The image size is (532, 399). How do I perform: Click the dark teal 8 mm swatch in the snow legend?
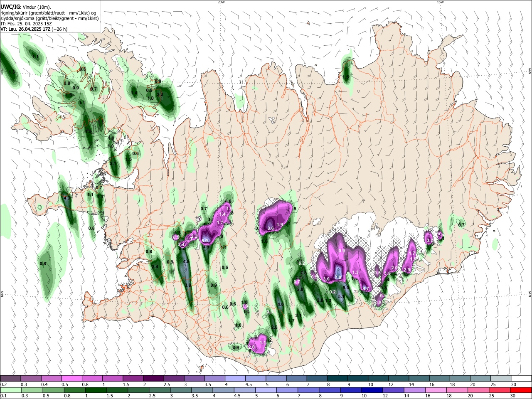coord(337,378)
